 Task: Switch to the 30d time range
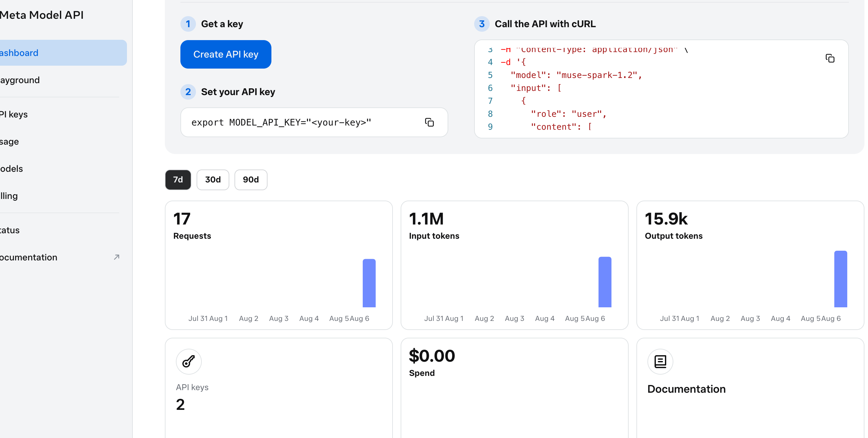pos(213,180)
